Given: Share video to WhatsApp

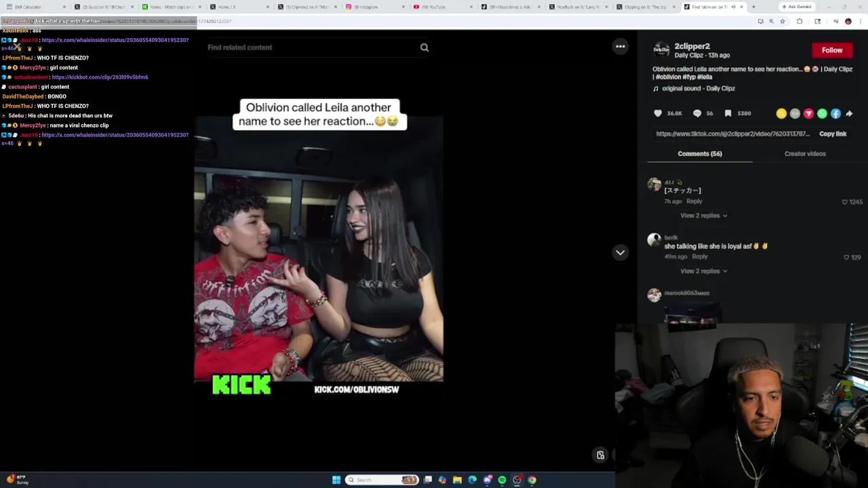Looking at the screenshot, I should click(x=822, y=114).
